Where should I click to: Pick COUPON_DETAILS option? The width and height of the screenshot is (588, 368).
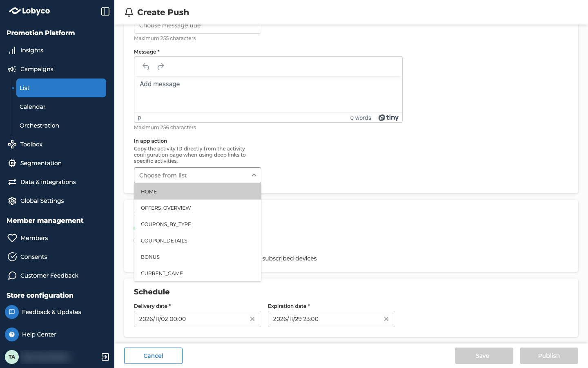(x=198, y=240)
